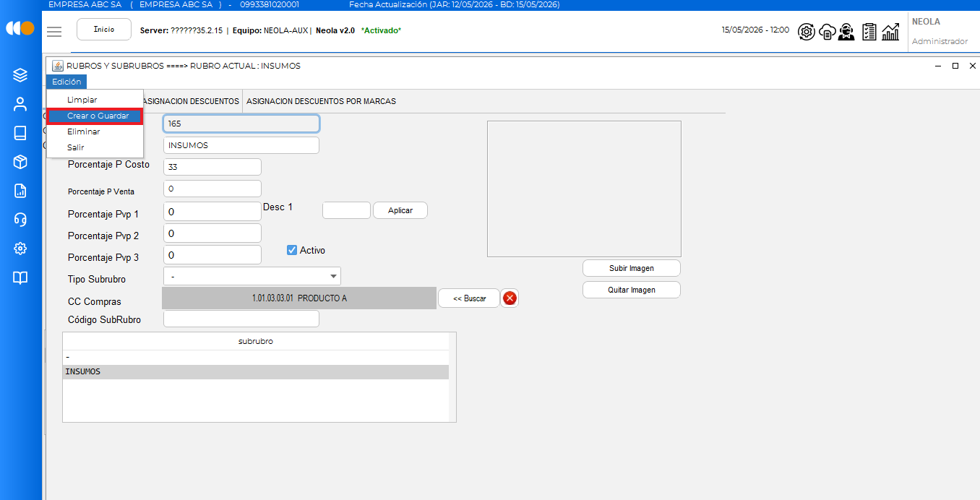
Task: Open the layers icon in the left sidebar
Action: [20, 75]
